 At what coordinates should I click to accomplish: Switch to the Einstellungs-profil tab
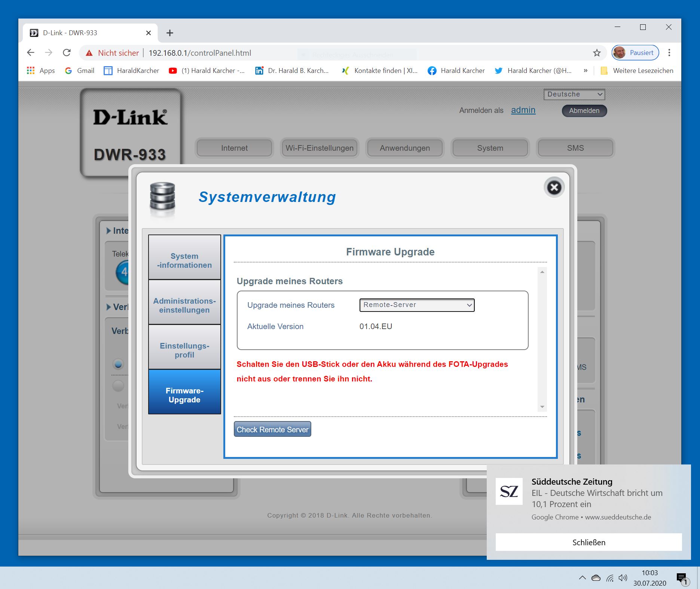(x=184, y=347)
